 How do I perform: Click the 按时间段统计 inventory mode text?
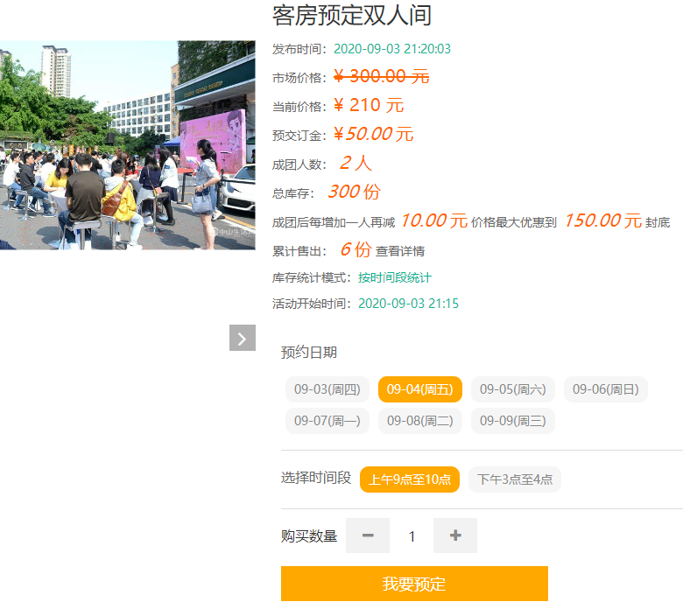coord(394,277)
